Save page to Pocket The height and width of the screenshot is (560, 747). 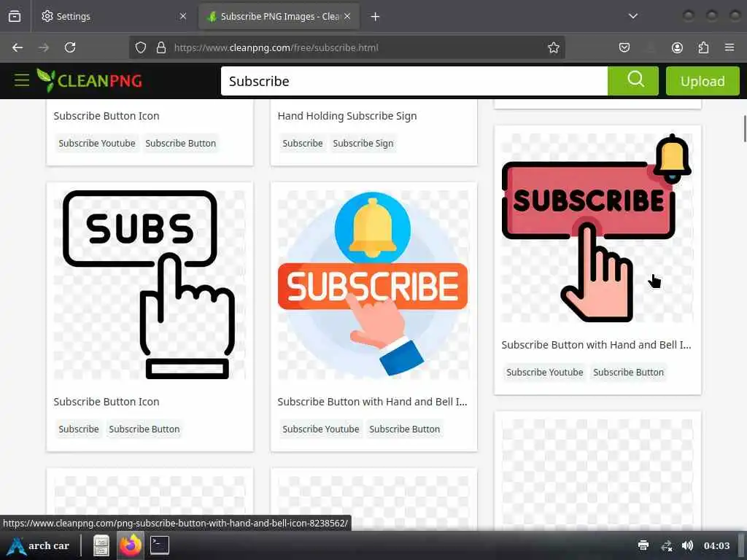click(x=624, y=47)
